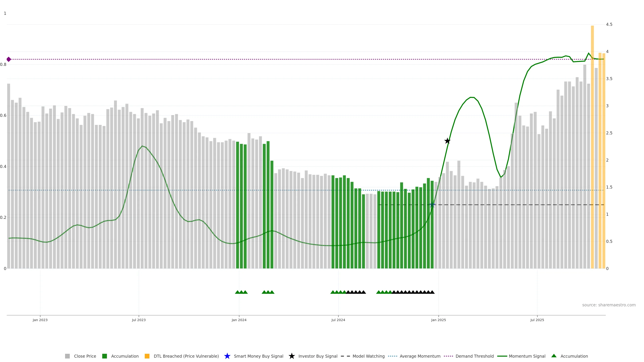Click the gray Close Price legend swatch
This screenshot has width=644, height=362.
pos(67,356)
